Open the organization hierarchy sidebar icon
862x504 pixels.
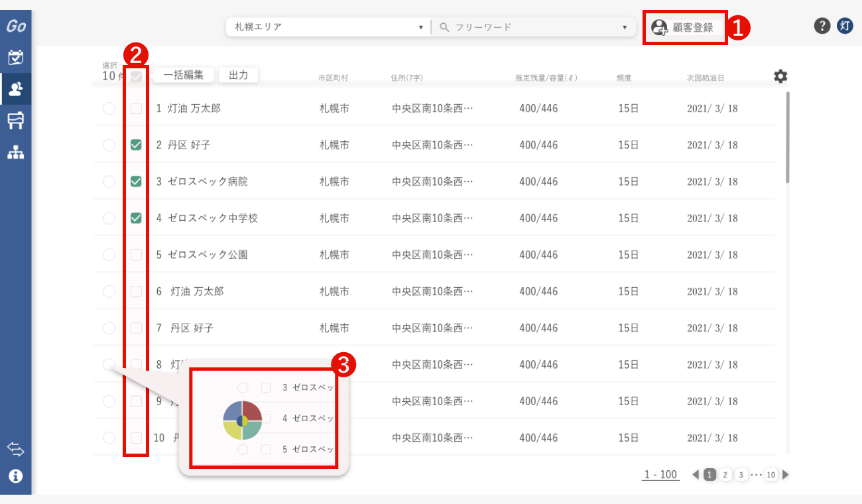tap(16, 153)
